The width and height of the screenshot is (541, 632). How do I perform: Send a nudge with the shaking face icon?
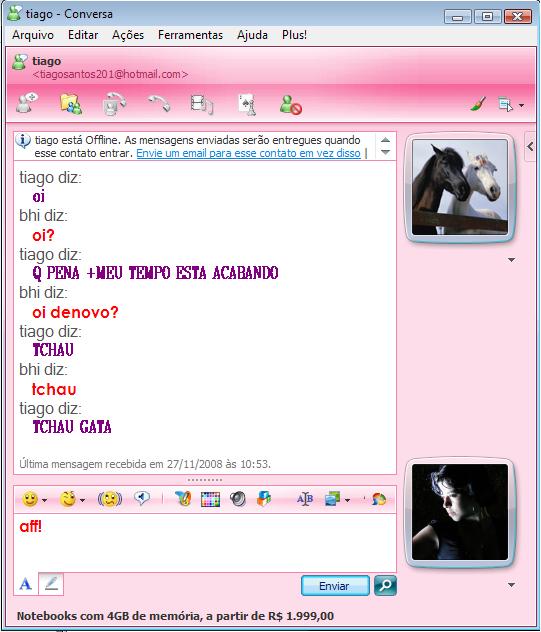pyautogui.click(x=110, y=499)
